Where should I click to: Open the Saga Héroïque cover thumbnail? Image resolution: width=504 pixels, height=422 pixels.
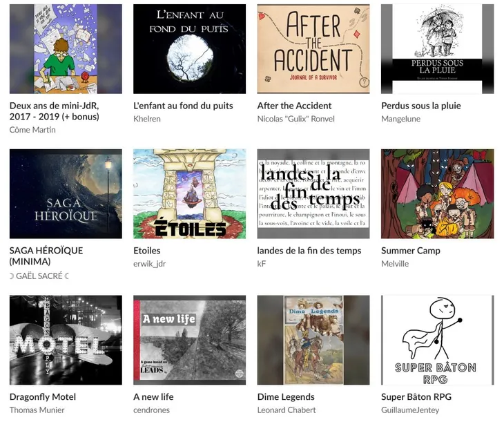tap(66, 193)
